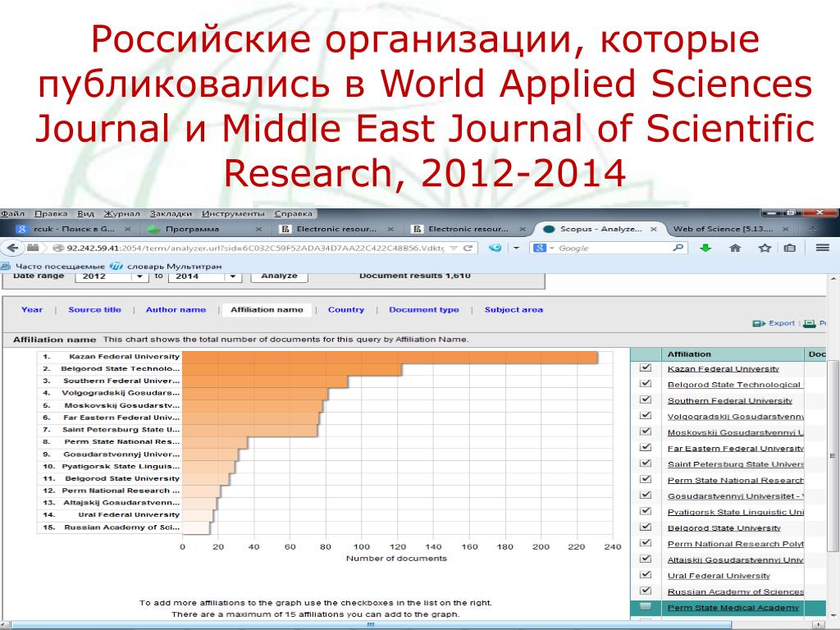Click the Export icon above the chart

[759, 323]
